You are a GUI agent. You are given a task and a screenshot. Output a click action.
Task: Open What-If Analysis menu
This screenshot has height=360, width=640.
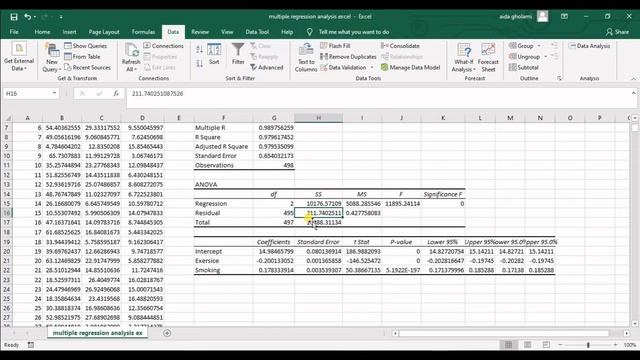click(464, 58)
